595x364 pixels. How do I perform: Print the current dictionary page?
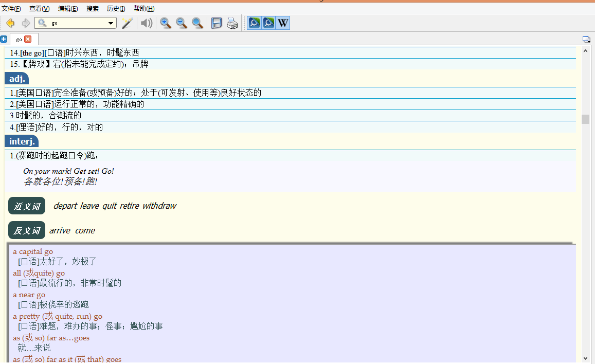point(232,23)
